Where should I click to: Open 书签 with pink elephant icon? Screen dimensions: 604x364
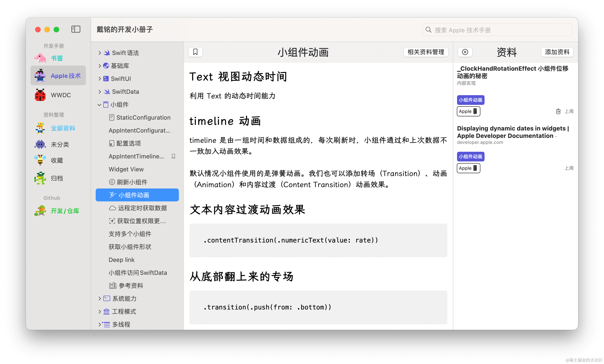pyautogui.click(x=40, y=58)
